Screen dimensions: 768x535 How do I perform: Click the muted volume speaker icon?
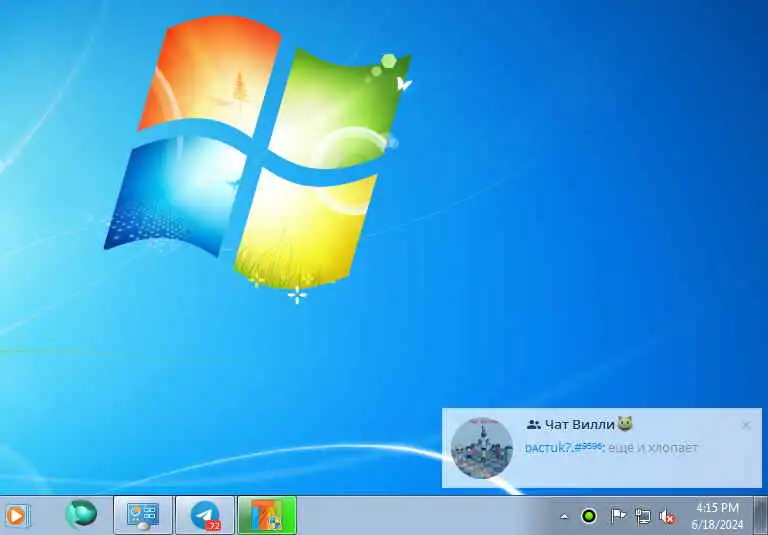click(667, 516)
